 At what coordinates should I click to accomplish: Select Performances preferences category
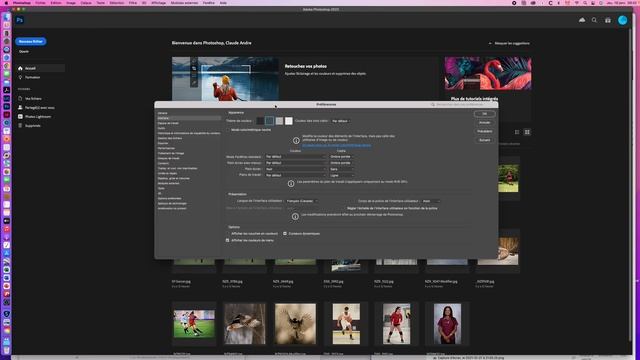166,148
